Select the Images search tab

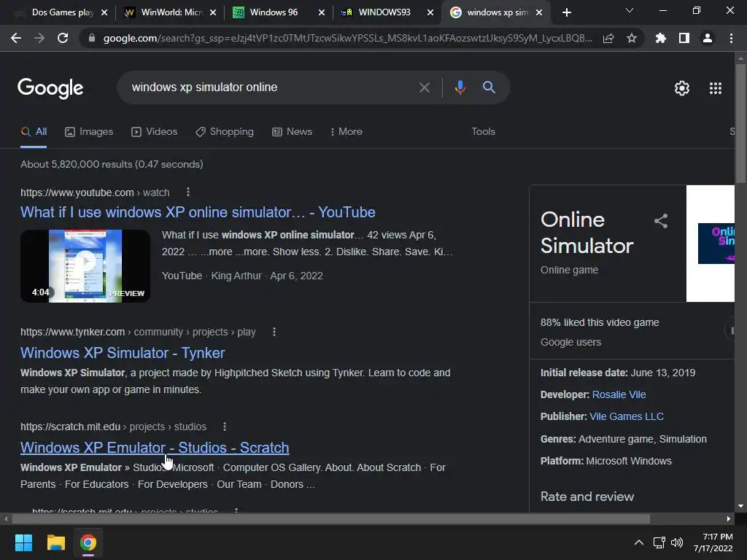tap(89, 132)
